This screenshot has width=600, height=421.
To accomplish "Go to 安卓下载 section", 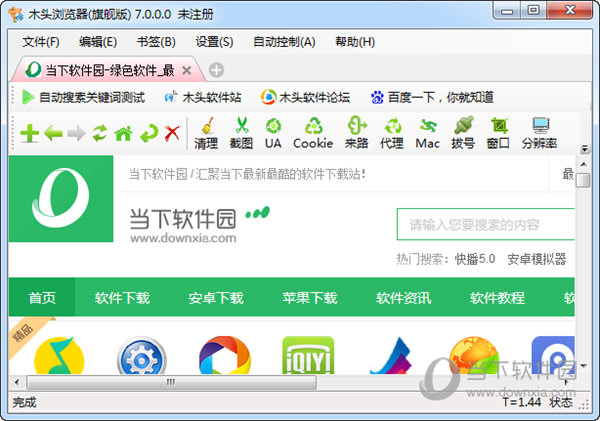I will 216,297.
